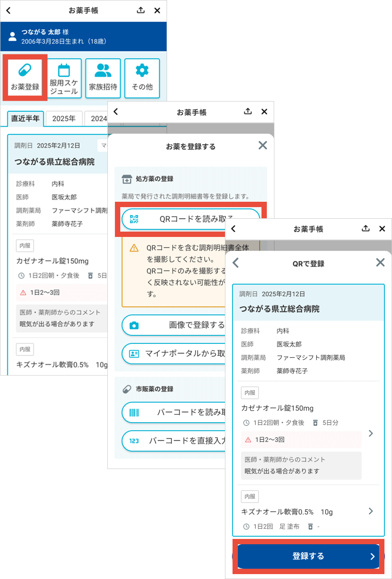This screenshot has height=579, width=392.
Task: Open the 家族招待 people icon
Action: (103, 70)
